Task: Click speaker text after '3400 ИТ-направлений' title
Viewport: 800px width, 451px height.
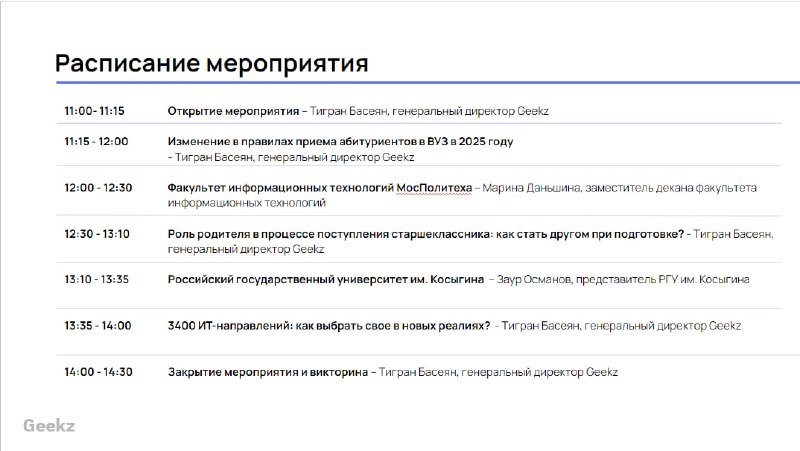Action: [x=621, y=325]
